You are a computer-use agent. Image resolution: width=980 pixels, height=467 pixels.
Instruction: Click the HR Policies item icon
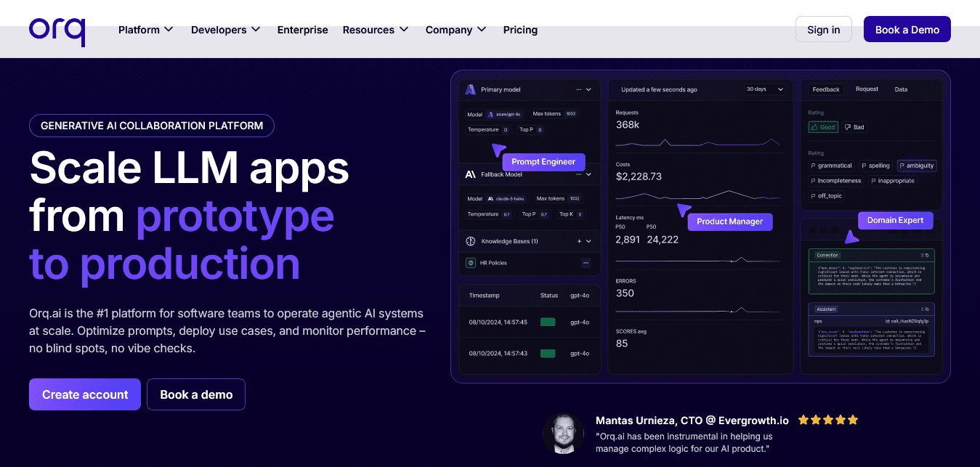pos(471,263)
